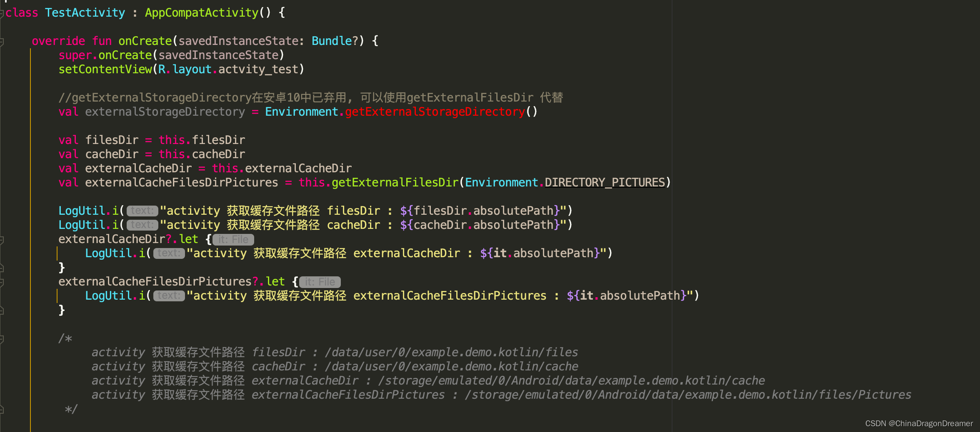Click it: File hint after externalCacheFilesDirPictures?.let

pos(320,282)
